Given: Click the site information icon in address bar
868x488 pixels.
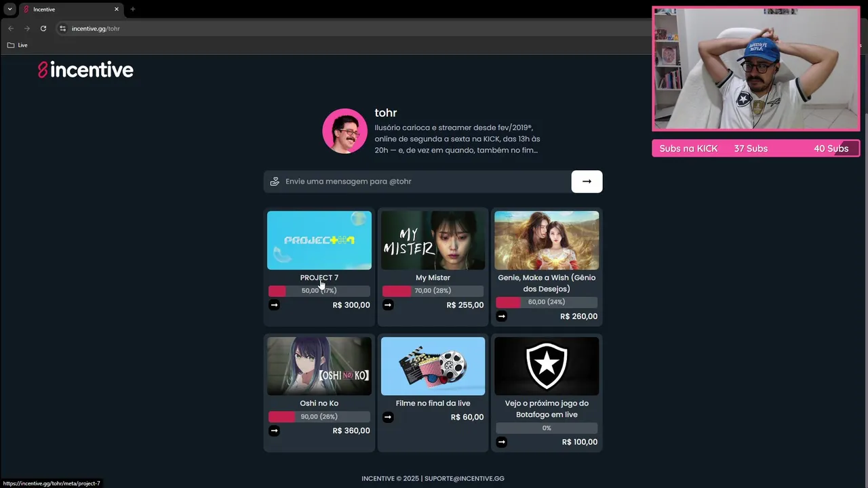Looking at the screenshot, I should pos(62,28).
